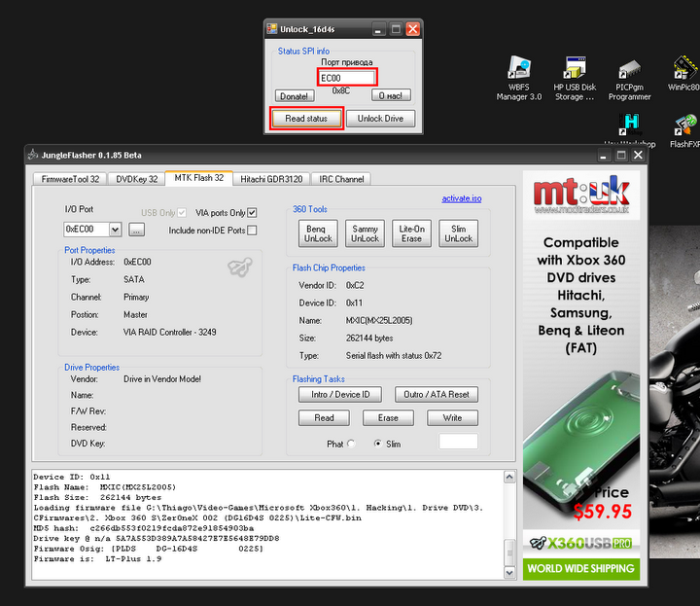This screenshot has width=700, height=606.
Task: Expand the I/O Port 0xEC00 dropdown
Action: click(116, 230)
